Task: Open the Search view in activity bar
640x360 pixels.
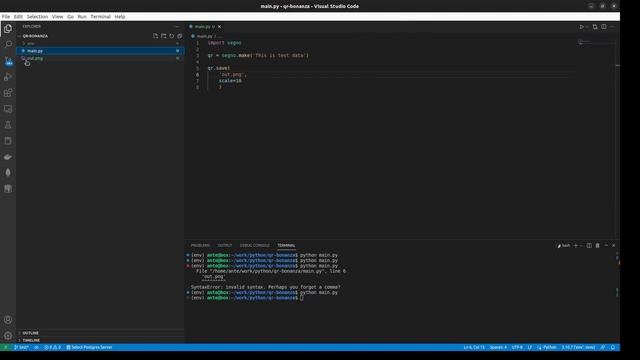Action: coord(8,44)
